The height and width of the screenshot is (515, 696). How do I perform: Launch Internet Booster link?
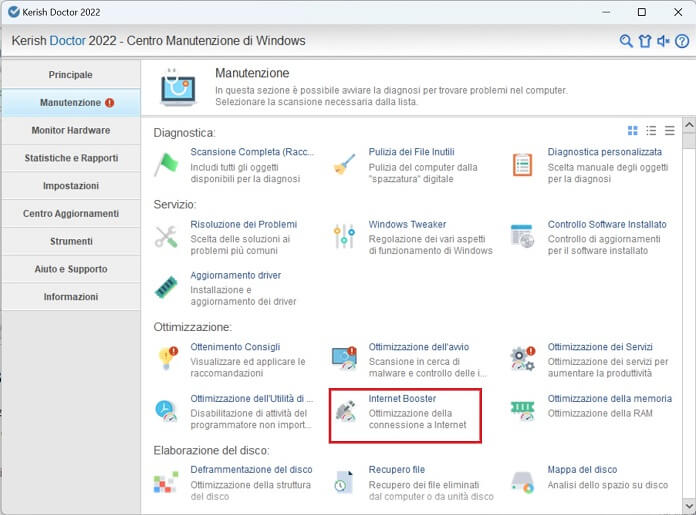[402, 399]
